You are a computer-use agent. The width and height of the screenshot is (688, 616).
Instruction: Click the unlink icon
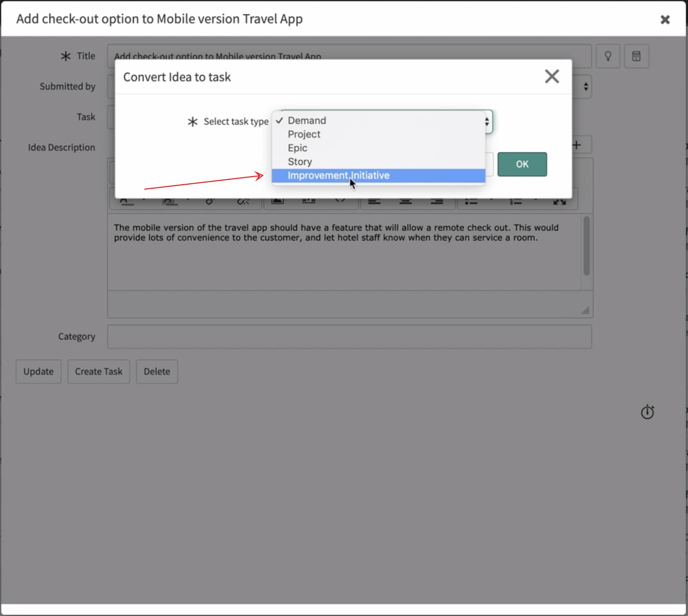pos(242,200)
